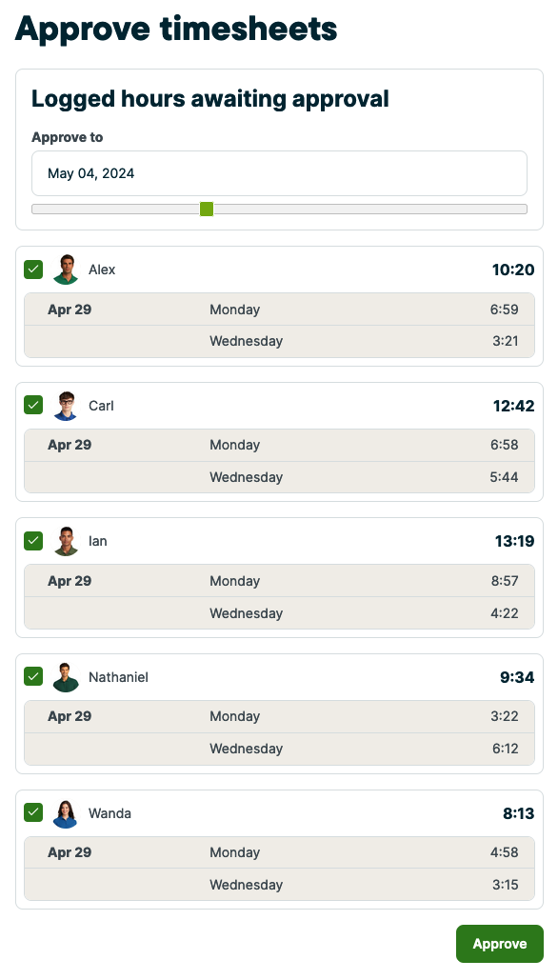Viewport: 558px width, 980px height.
Task: Click the 'Logged hours awaiting approval' title
Action: click(211, 98)
